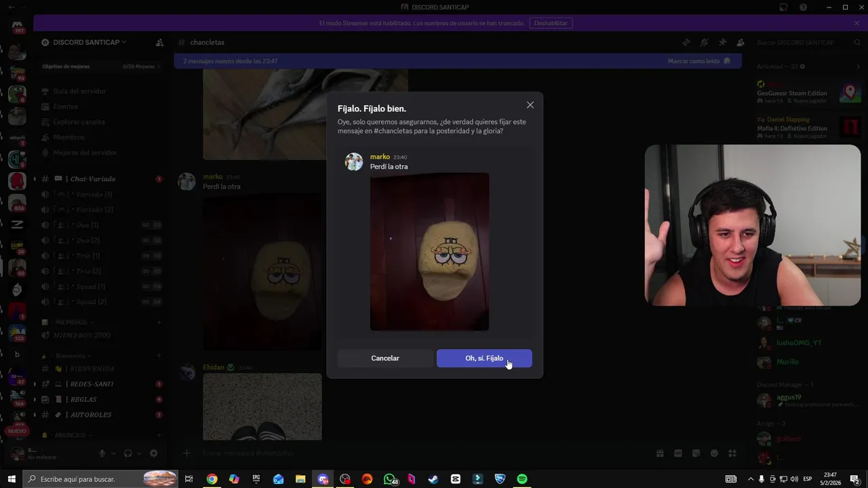Disable Streamer mode via Deshabilitar button
The image size is (868, 488).
pyautogui.click(x=551, y=23)
